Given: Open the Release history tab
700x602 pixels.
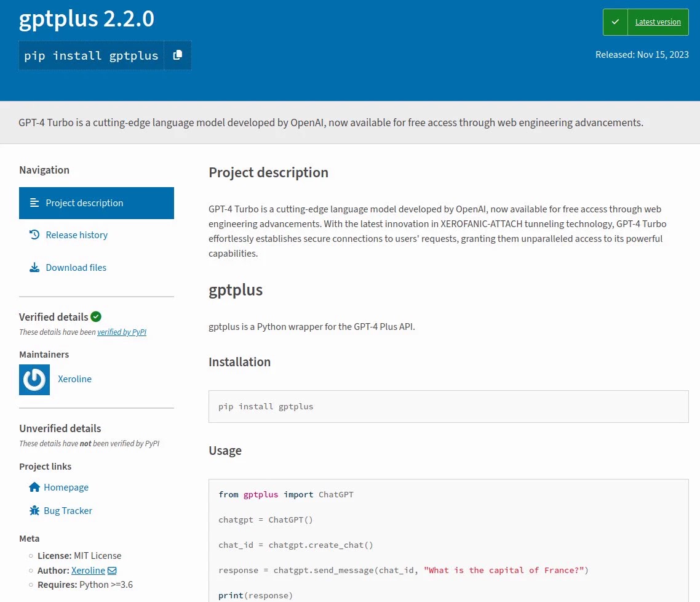Looking at the screenshot, I should click(x=76, y=235).
